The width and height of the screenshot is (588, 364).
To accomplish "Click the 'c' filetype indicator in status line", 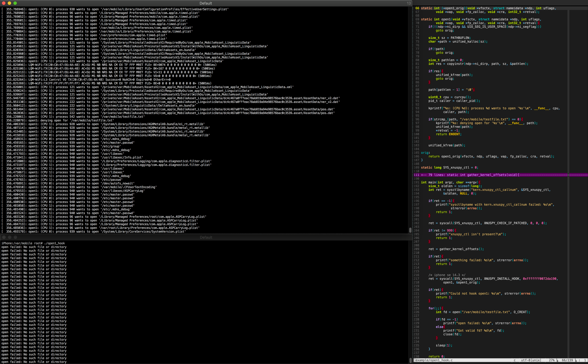I will (x=515, y=360).
